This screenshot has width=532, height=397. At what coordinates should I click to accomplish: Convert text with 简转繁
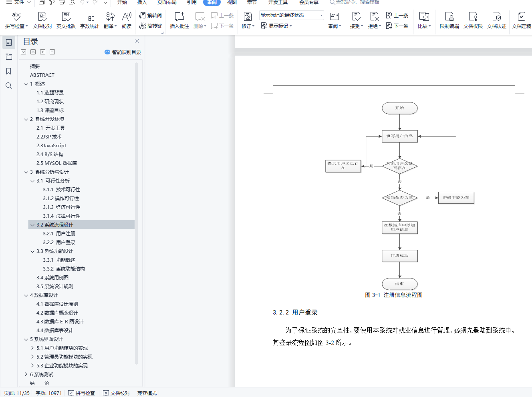pyautogui.click(x=151, y=26)
